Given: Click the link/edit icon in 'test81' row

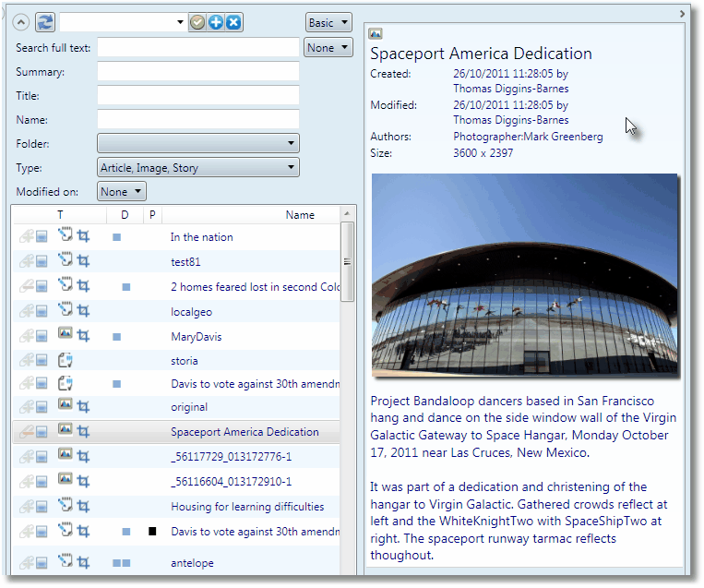Looking at the screenshot, I should 26,261.
